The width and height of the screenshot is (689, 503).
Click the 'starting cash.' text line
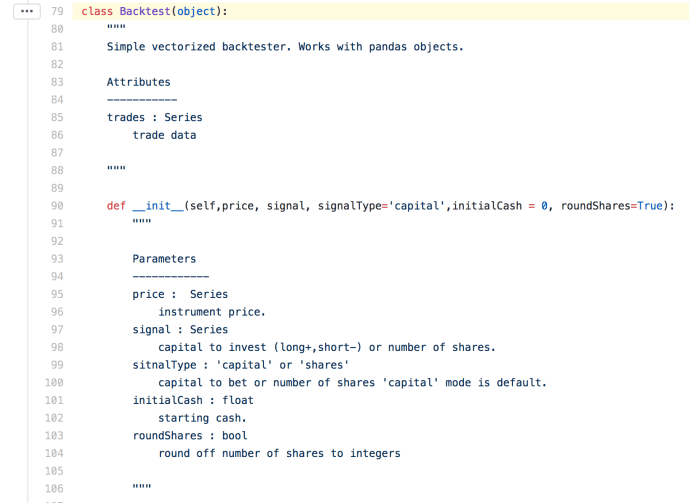pyautogui.click(x=202, y=418)
